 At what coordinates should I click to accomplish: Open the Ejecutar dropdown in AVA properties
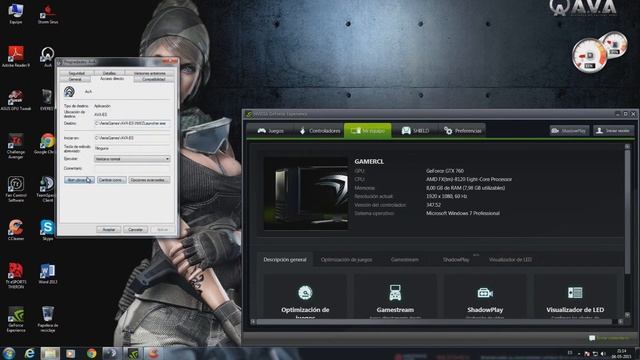coord(132,159)
